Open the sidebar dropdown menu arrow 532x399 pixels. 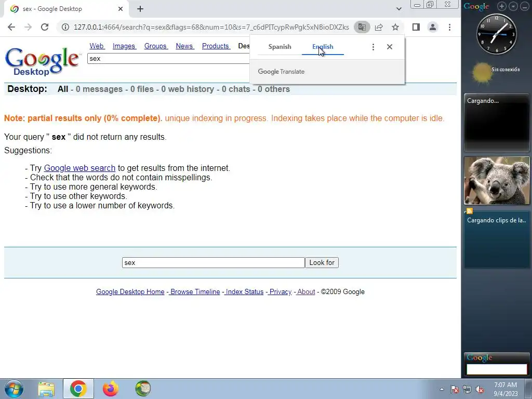[513, 6]
